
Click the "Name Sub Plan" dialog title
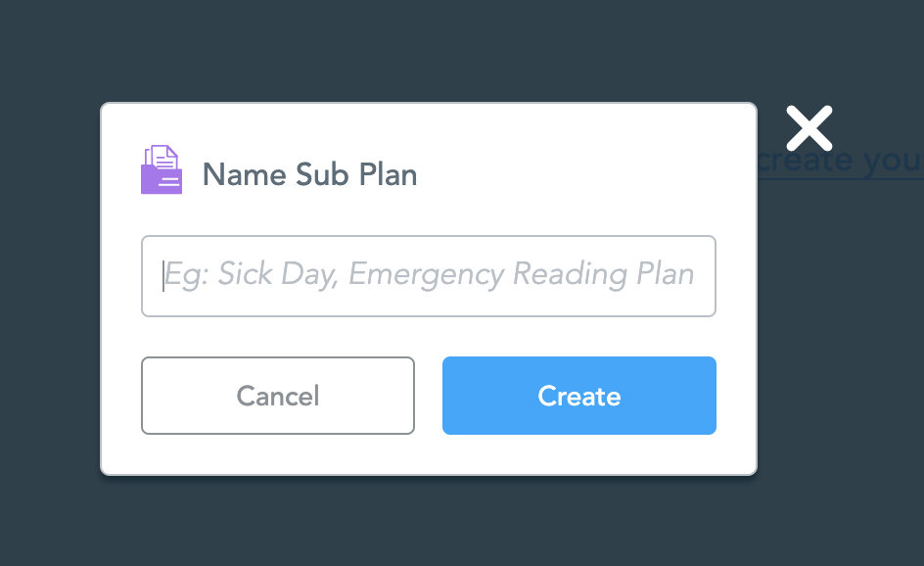point(309,175)
